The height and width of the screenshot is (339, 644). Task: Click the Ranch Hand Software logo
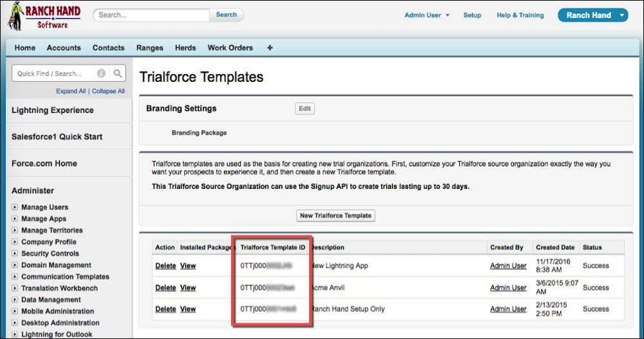tap(44, 15)
